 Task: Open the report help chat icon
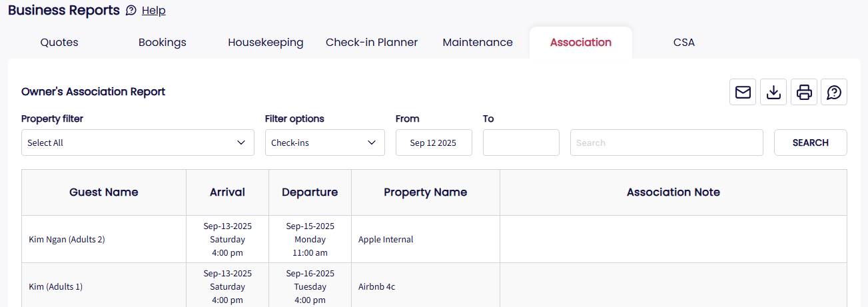(x=834, y=92)
